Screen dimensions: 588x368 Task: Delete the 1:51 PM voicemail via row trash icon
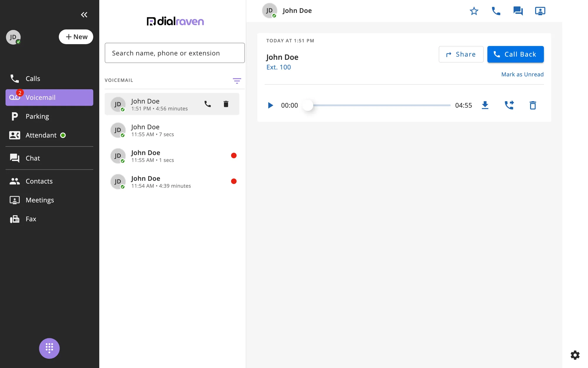226,104
